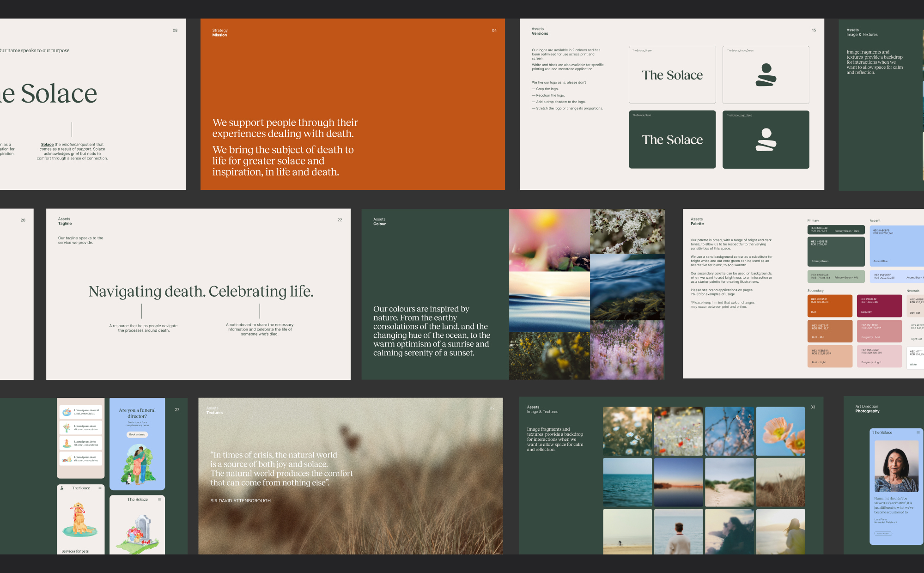Click the green stacked-stones logo mark on sand
924x573 pixels.
[766, 75]
